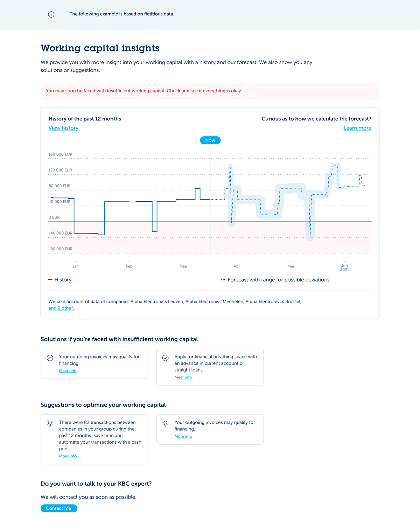420x528 pixels.
Task: Open More info under invoices financing suggestion
Action: (183, 437)
